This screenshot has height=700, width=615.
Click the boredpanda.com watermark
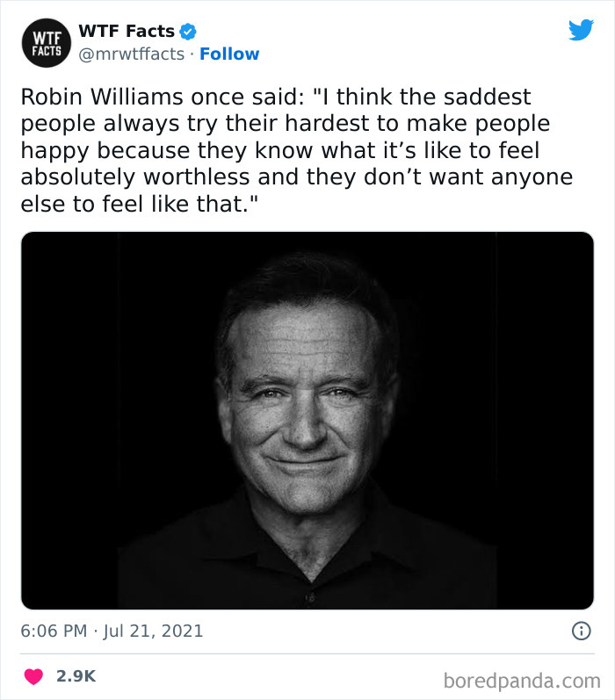pos(520,679)
